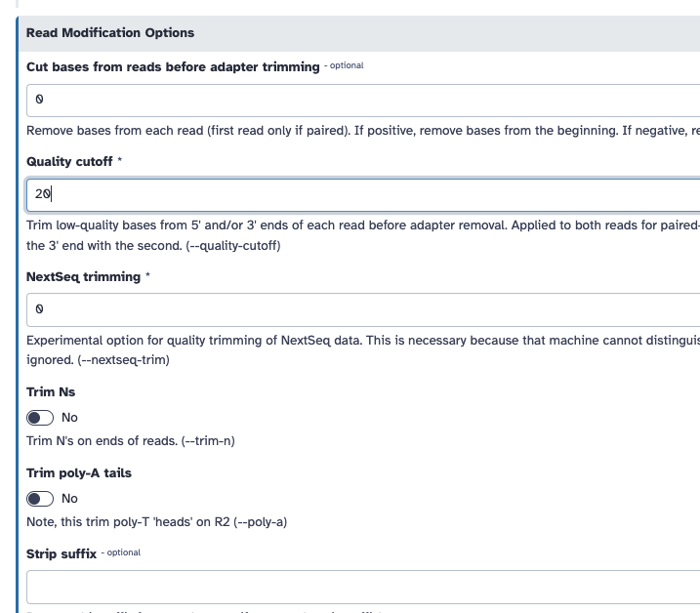Click the 'Cut bases from reads before adapter trimming' label
Screen dimensions: 700x613
click(173, 67)
